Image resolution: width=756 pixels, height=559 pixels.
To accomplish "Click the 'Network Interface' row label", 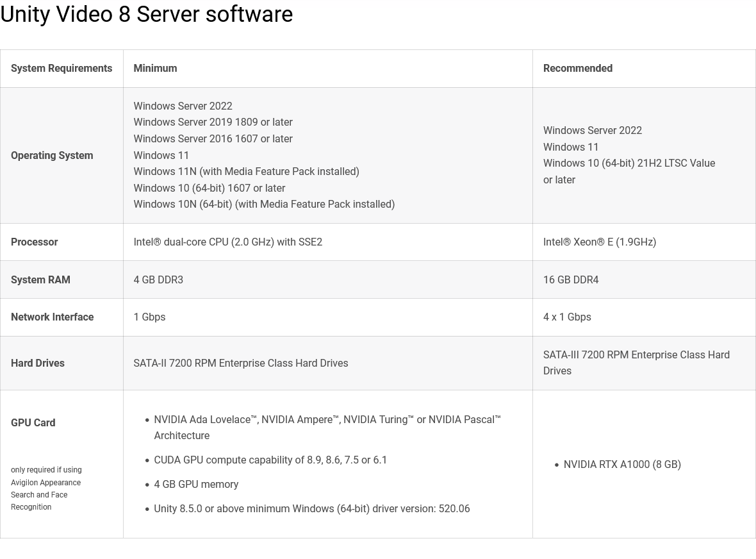I will click(x=52, y=317).
